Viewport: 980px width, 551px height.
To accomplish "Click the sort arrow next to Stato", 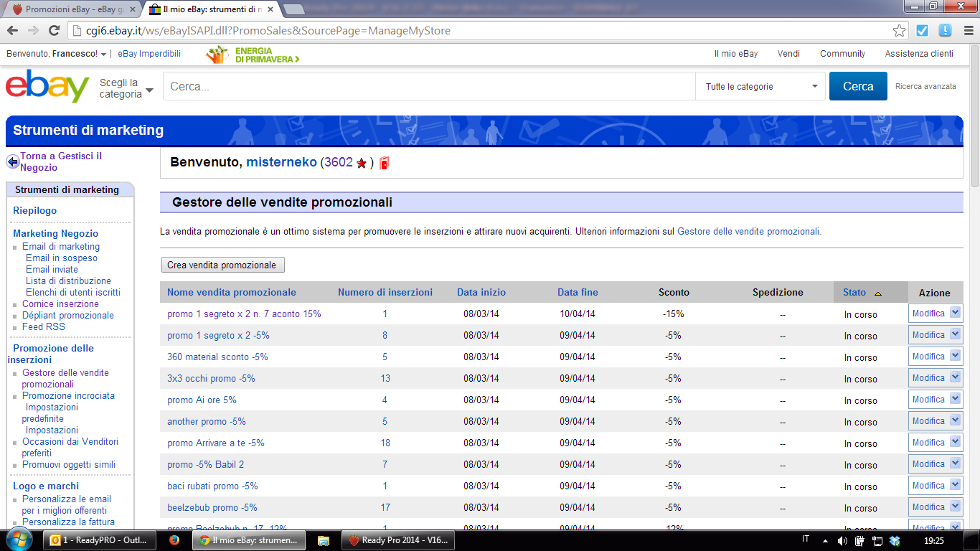I will [878, 293].
